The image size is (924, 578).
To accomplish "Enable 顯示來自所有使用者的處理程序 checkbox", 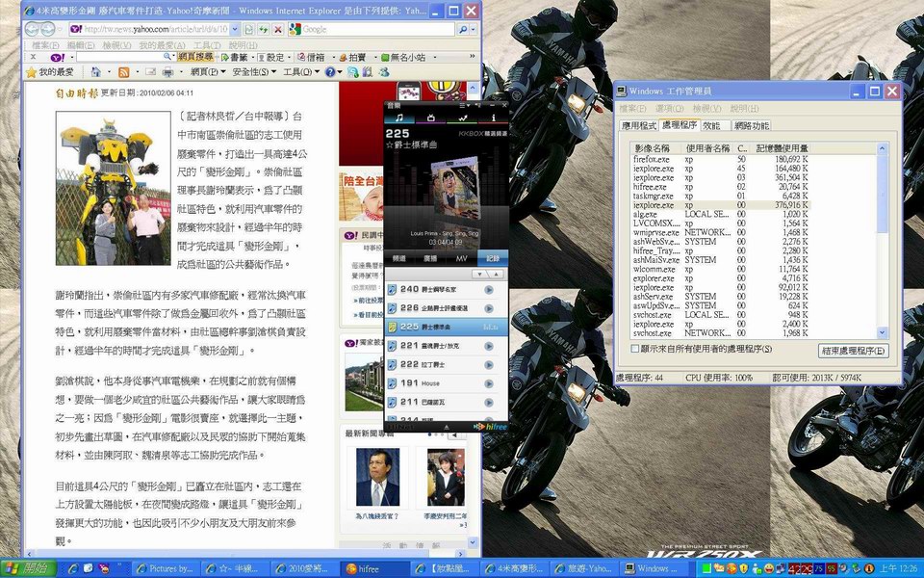I will click(x=635, y=348).
